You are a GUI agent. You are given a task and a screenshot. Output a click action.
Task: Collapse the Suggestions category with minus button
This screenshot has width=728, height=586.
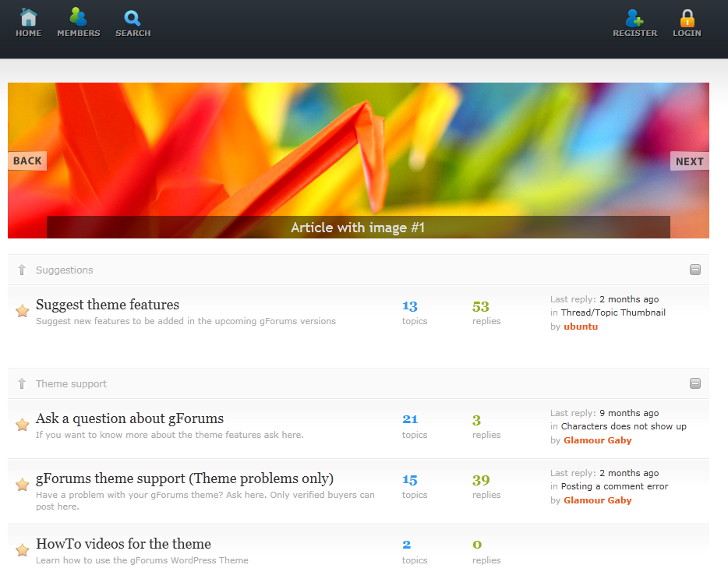pyautogui.click(x=695, y=270)
